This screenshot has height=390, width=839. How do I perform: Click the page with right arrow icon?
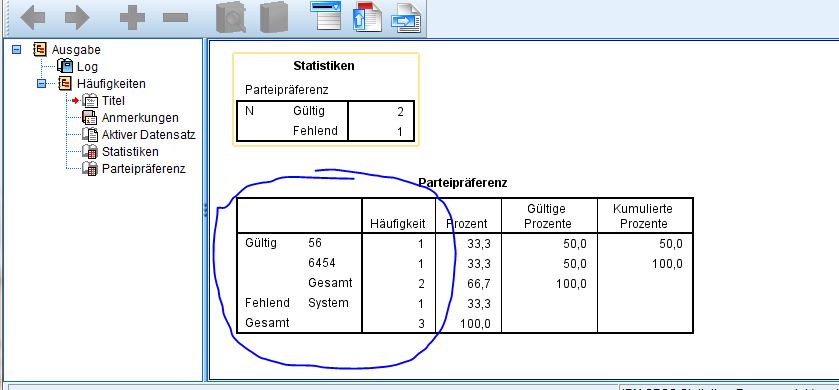[x=406, y=18]
